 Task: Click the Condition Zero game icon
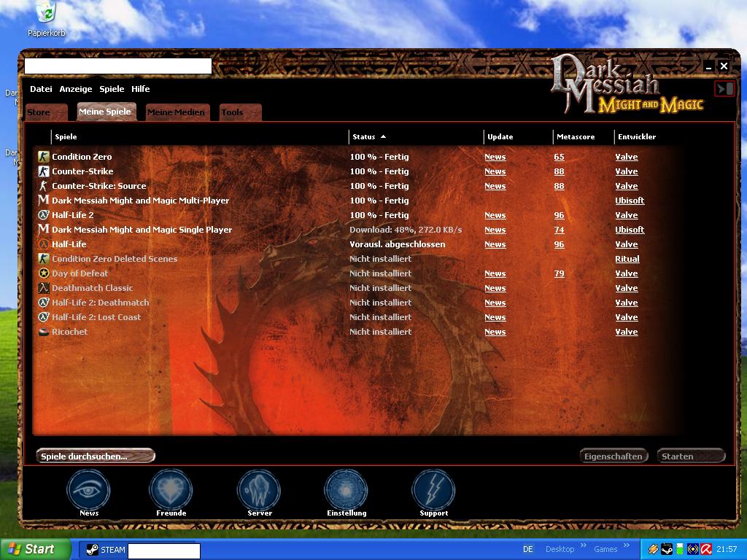(x=43, y=156)
